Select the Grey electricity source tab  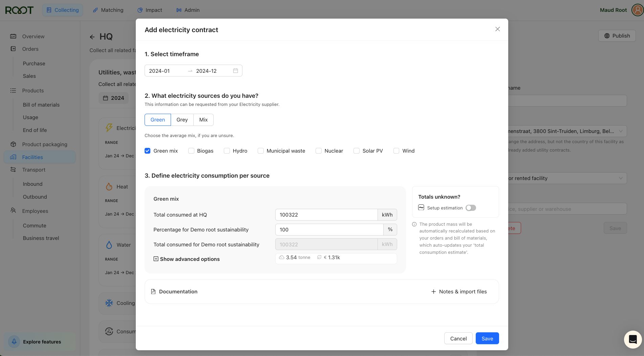182,120
